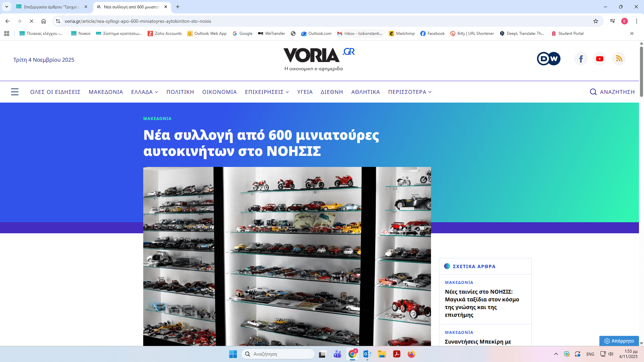Viewport: 644px width, 362px height.
Task: Click the Απόρρητο privacy button
Action: coord(619,341)
